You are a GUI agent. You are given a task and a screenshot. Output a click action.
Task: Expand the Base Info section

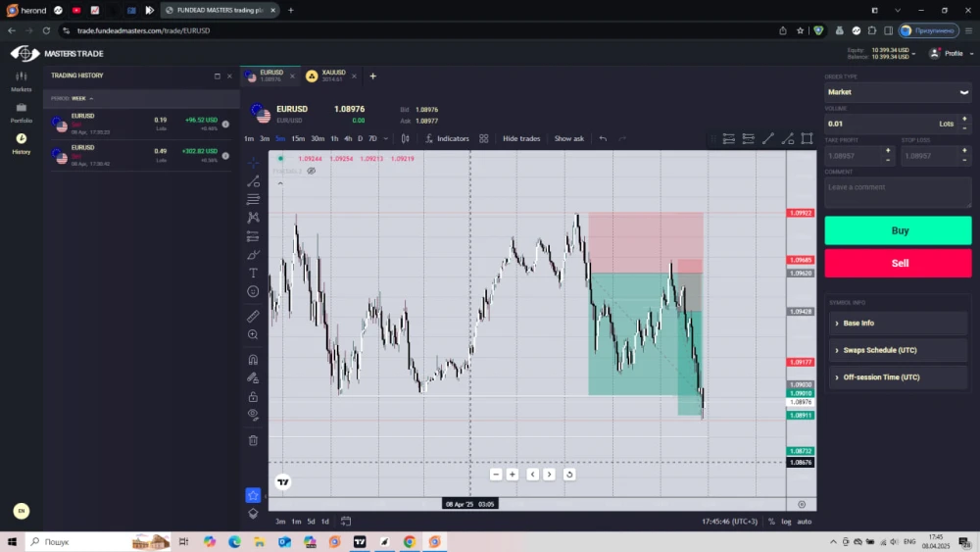(897, 323)
